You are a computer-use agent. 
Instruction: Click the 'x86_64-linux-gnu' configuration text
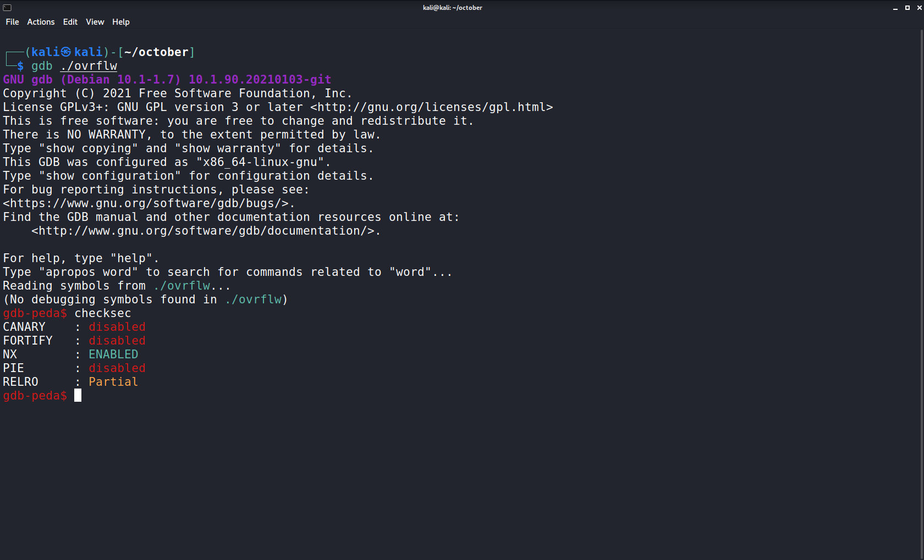[x=263, y=162]
